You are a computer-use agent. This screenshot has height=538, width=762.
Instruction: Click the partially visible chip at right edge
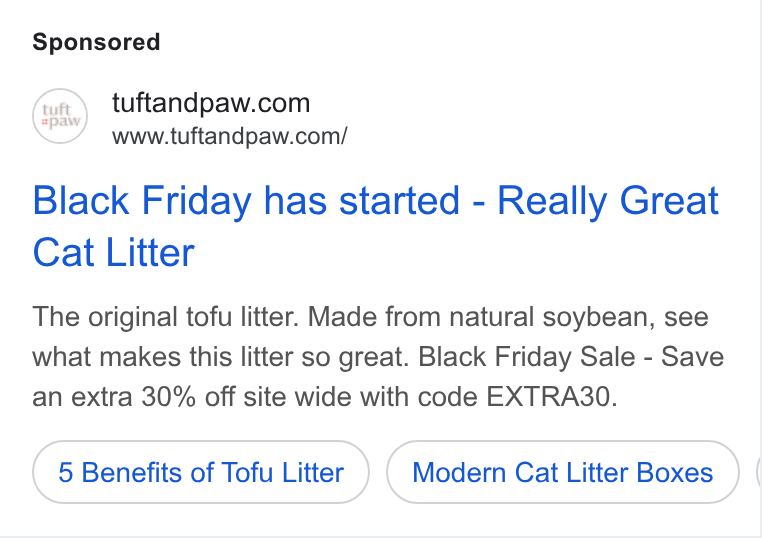pos(759,472)
